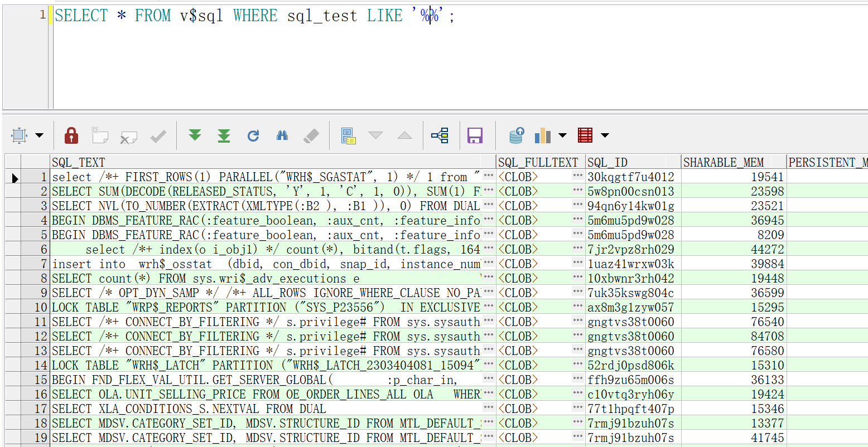Image resolution: width=868 pixels, height=447 pixels.
Task: Click the red grid icon
Action: coord(585,135)
